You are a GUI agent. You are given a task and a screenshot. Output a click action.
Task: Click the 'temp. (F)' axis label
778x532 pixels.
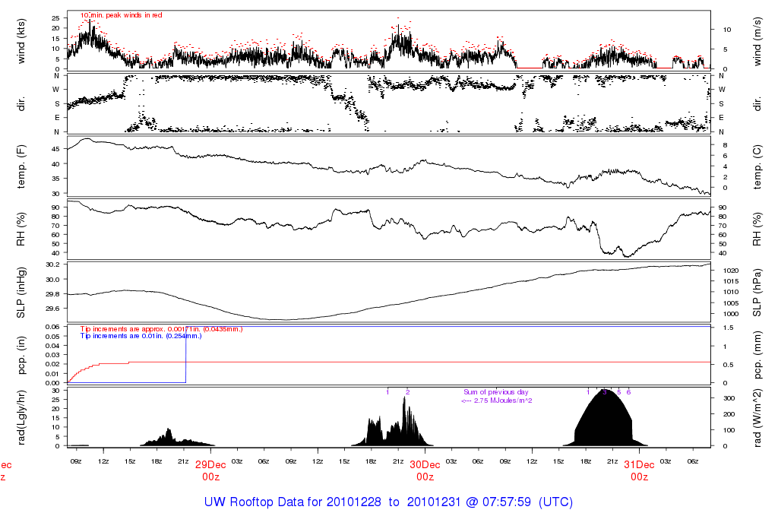pyautogui.click(x=21, y=166)
